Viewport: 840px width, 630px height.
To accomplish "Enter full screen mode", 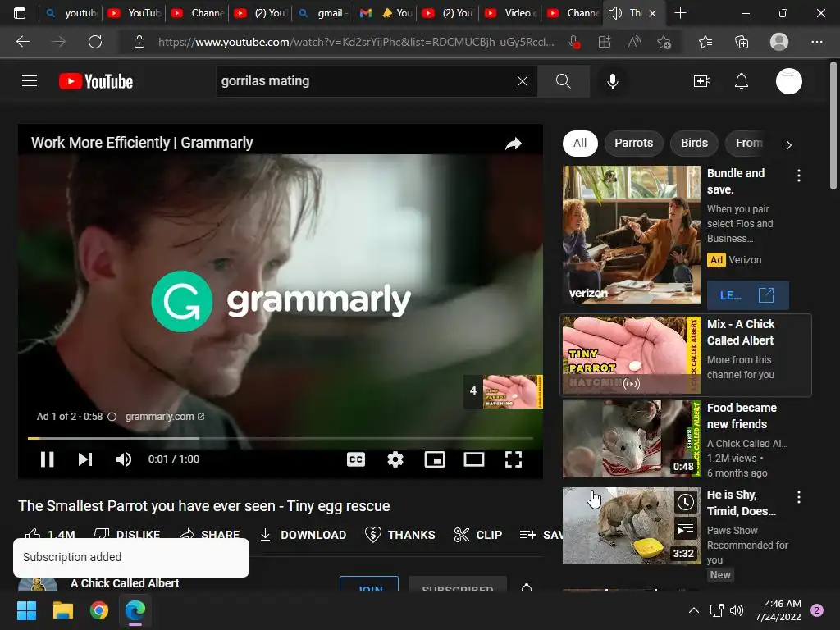I will 514,459.
